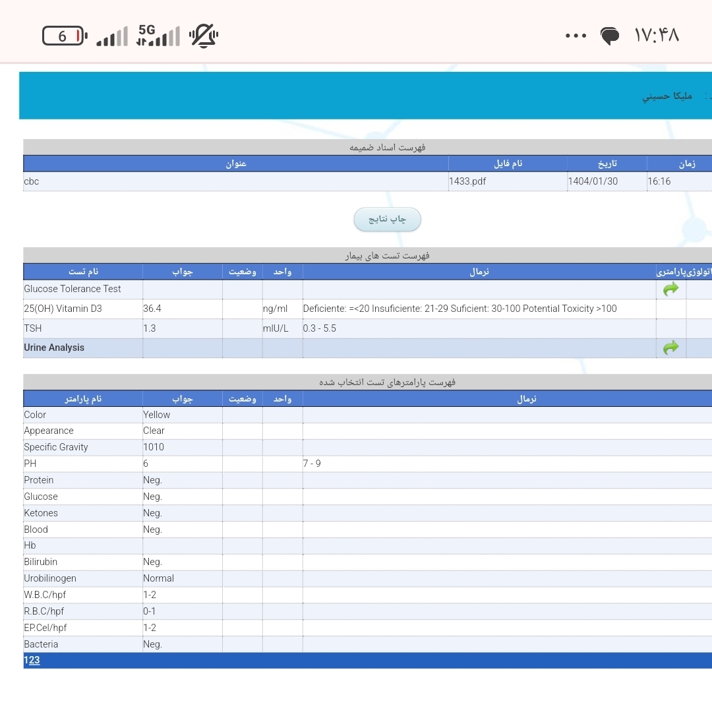This screenshot has height=728, width=712.
Task: Tap the muted vibration bell icon
Action: click(x=204, y=36)
